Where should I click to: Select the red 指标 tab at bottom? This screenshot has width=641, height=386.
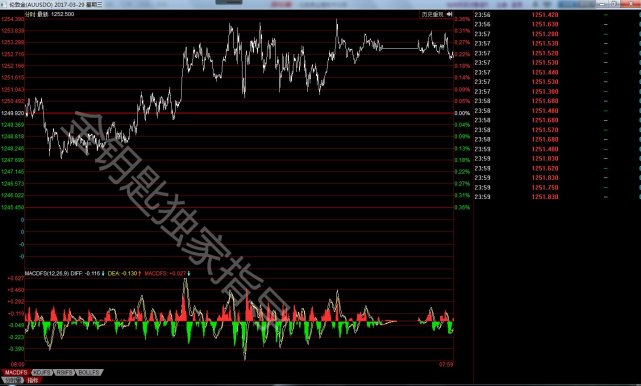pyautogui.click(x=33, y=380)
